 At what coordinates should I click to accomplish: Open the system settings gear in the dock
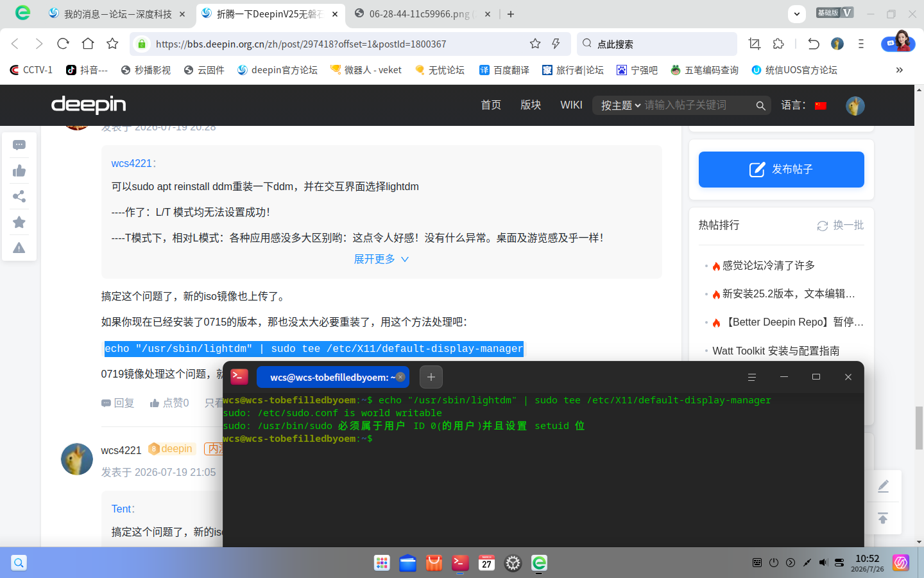(513, 563)
